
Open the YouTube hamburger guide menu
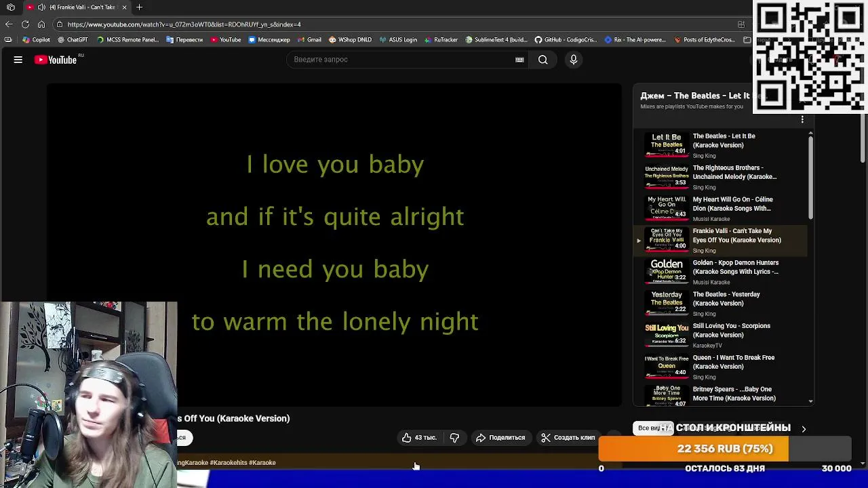[18, 60]
